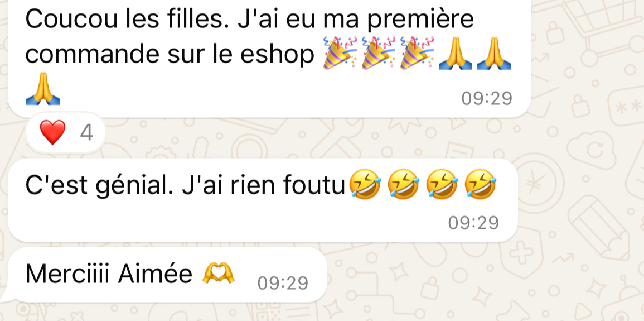Select the 'Merciiii Aimée' message bubble
Screen dimensions: 644x321
[x=168, y=275]
